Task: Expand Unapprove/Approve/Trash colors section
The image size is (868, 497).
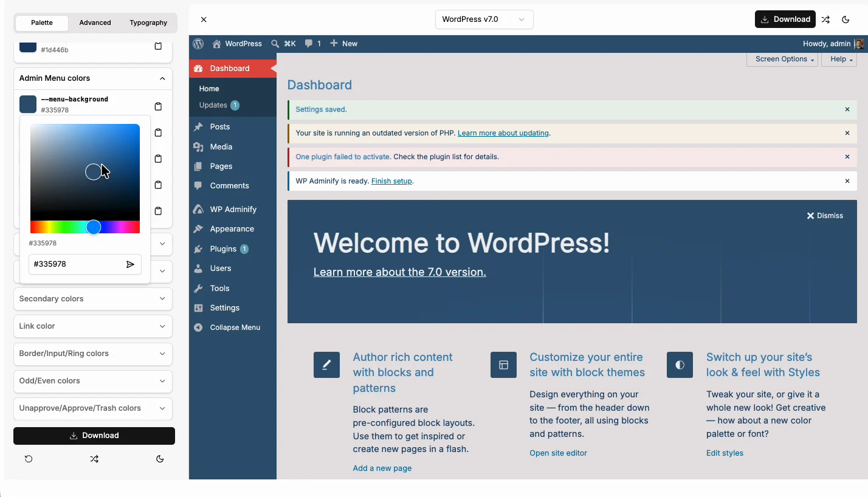Action: coord(93,408)
